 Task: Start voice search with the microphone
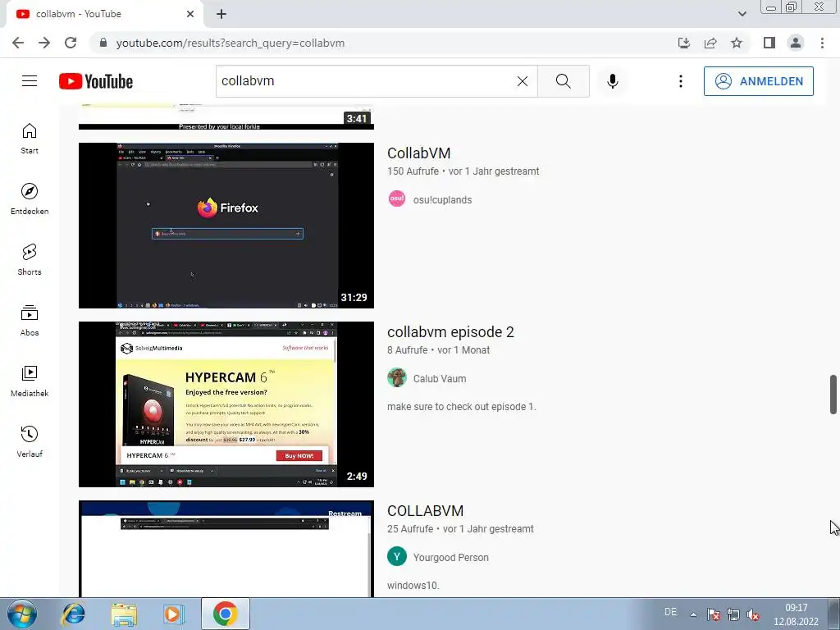click(612, 81)
